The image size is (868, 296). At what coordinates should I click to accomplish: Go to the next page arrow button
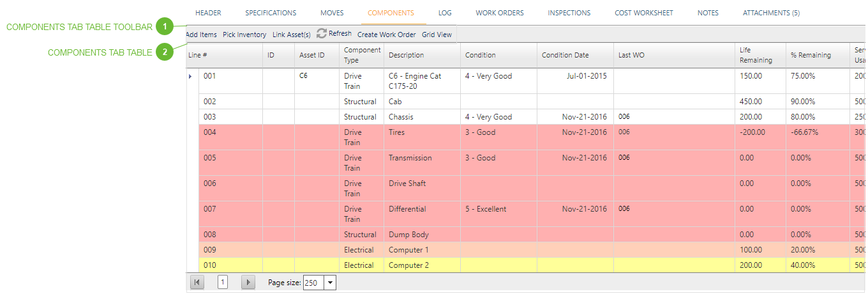[x=248, y=282]
